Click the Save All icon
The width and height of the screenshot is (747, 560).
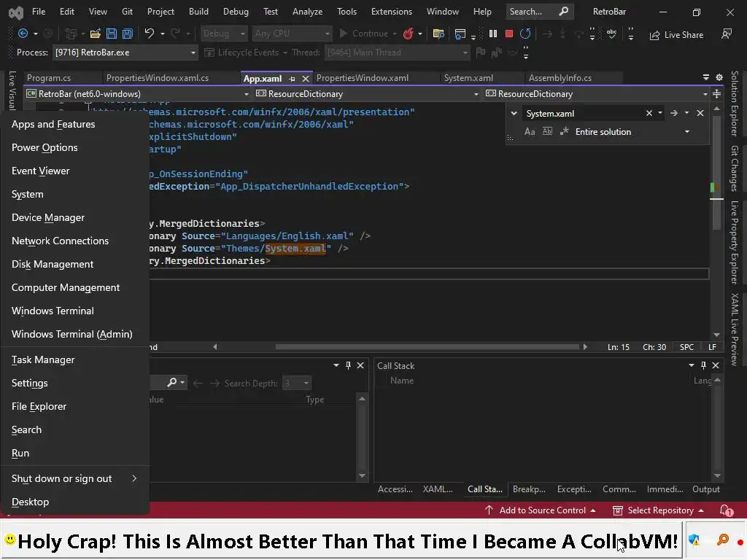[127, 34]
